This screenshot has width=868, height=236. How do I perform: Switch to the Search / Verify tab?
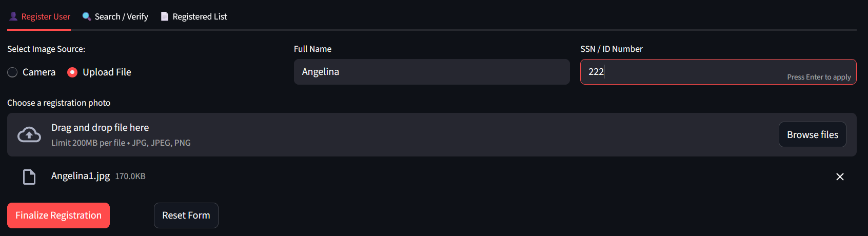click(x=121, y=16)
